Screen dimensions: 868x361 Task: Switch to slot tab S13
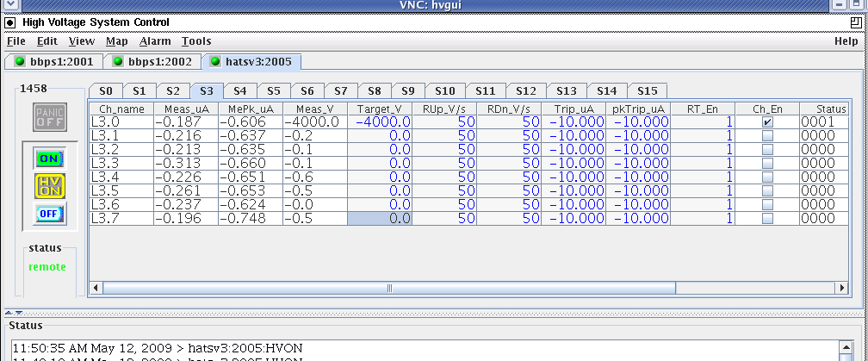click(x=567, y=91)
